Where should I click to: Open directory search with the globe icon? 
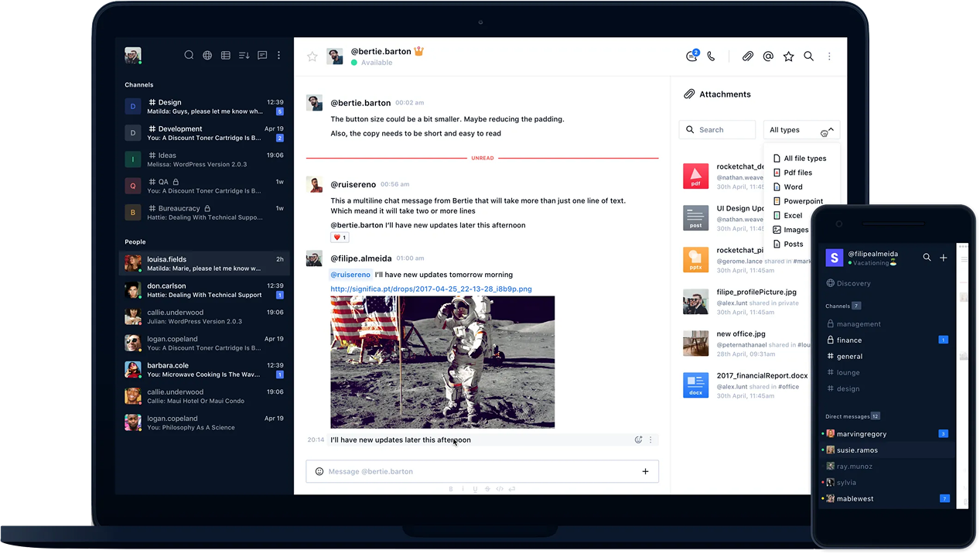coord(207,55)
